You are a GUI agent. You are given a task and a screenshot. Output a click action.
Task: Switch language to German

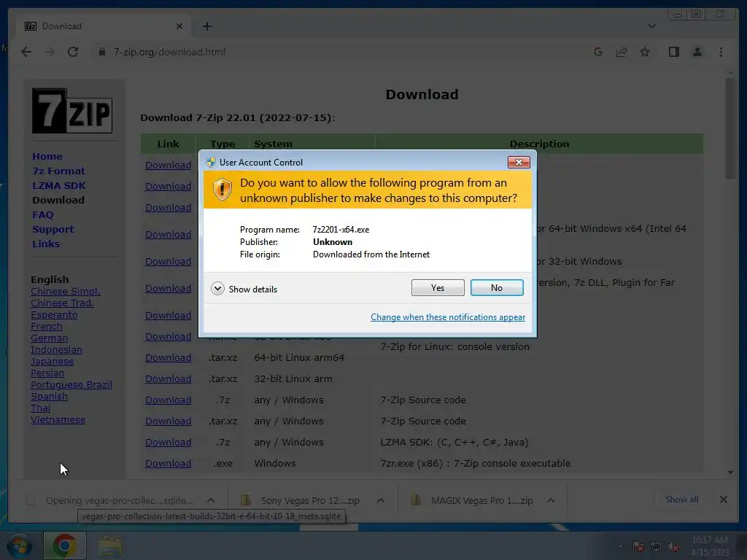coord(49,338)
